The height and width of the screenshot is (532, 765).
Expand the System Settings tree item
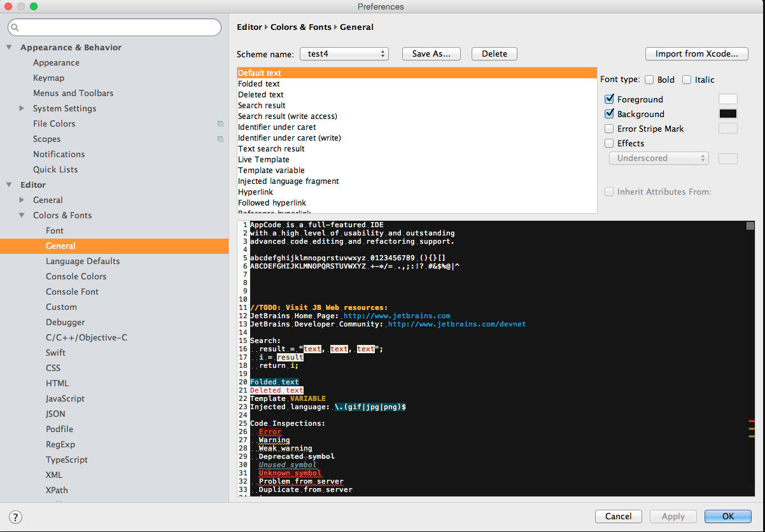coord(22,108)
